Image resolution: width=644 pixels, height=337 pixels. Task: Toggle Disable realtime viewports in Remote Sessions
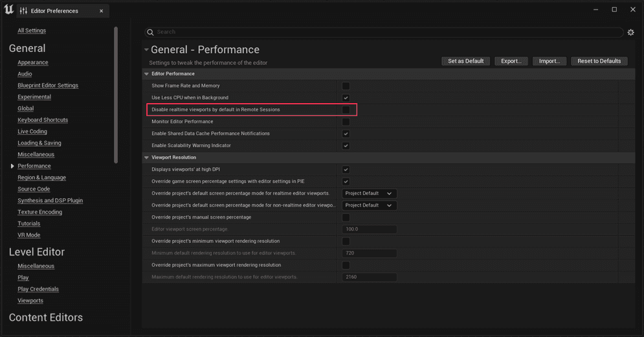click(346, 110)
